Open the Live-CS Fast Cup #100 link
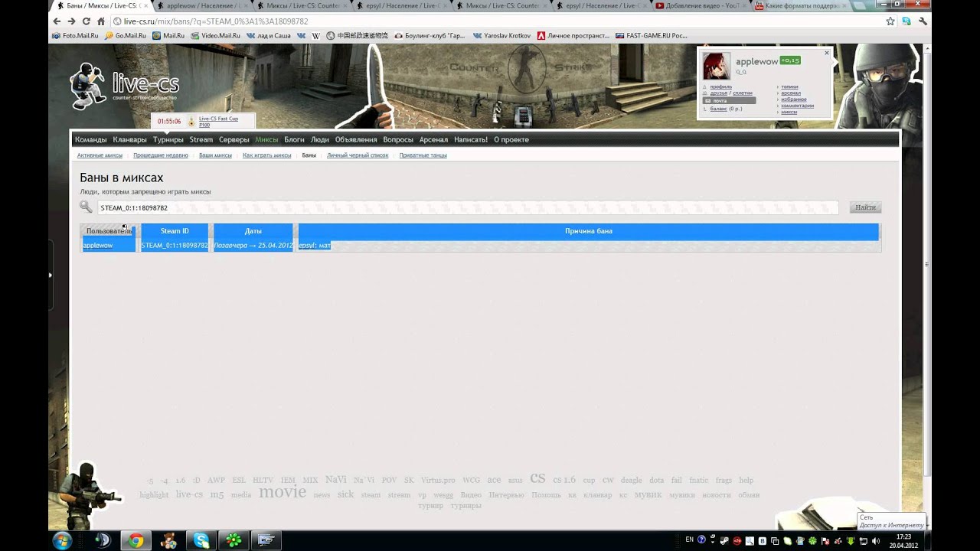This screenshot has width=980, height=551. click(218, 121)
